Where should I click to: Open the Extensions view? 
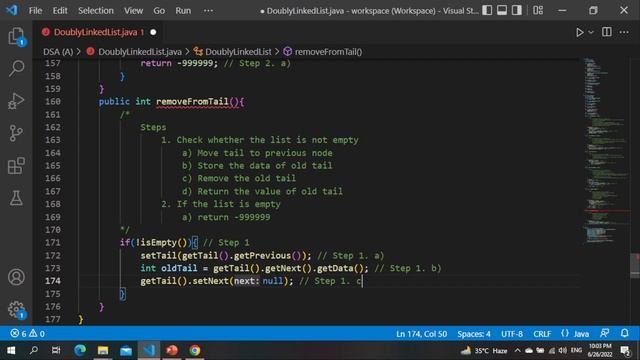click(16, 166)
